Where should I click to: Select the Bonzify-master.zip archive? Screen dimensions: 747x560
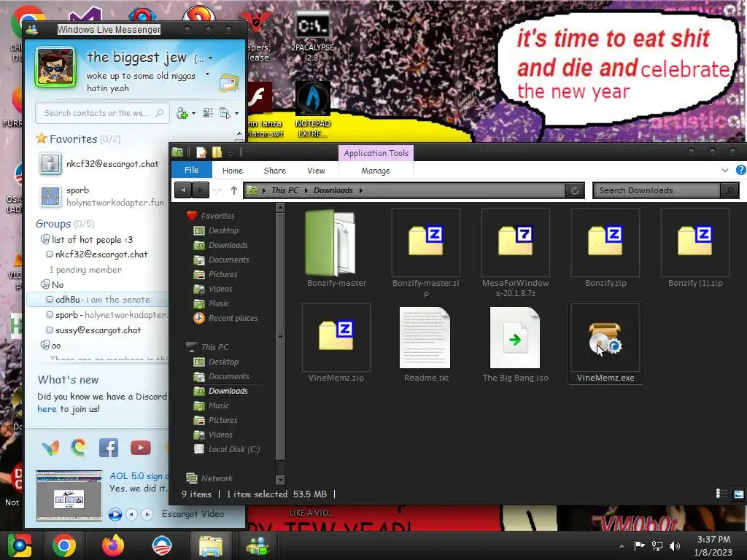(425, 252)
